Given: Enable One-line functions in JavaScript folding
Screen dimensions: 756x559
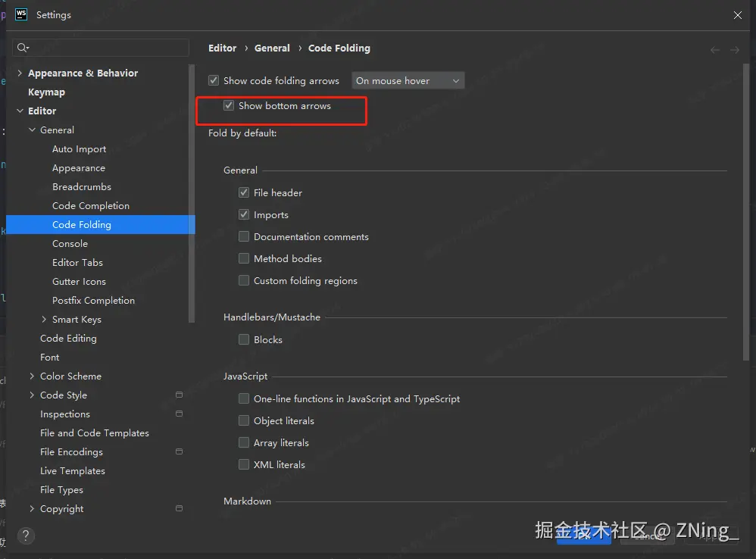Looking at the screenshot, I should [244, 398].
